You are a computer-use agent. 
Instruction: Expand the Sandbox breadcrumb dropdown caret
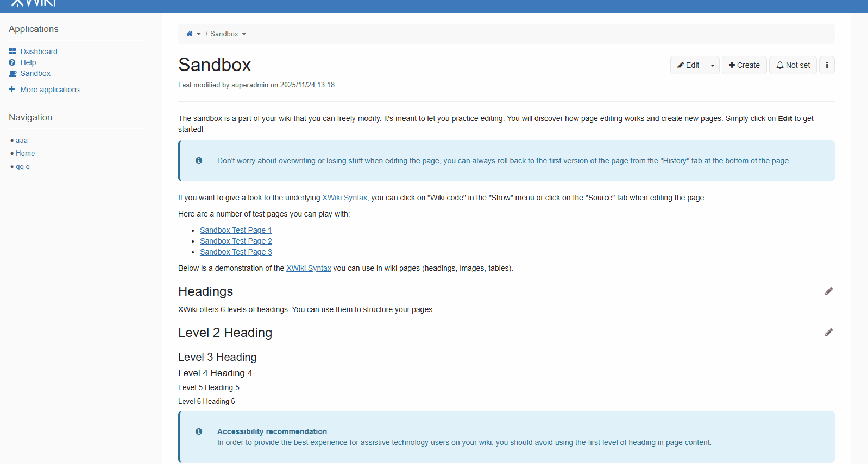pos(244,34)
